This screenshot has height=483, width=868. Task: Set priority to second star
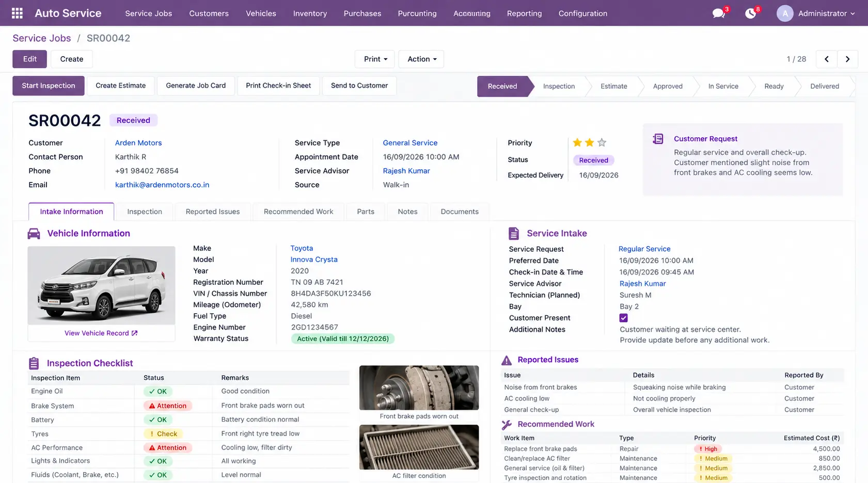click(x=589, y=142)
